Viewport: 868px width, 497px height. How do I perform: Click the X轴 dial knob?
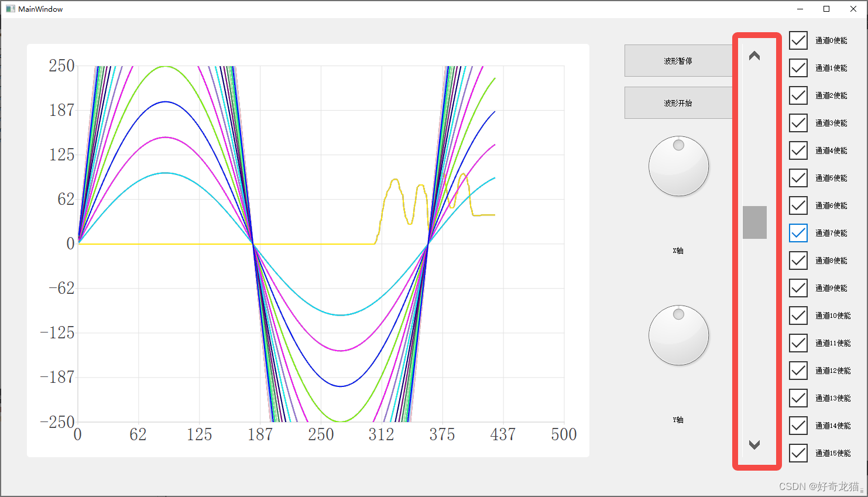coord(678,166)
